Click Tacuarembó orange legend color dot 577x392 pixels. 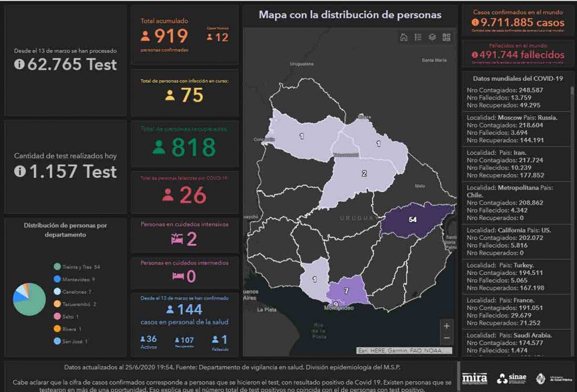click(57, 304)
